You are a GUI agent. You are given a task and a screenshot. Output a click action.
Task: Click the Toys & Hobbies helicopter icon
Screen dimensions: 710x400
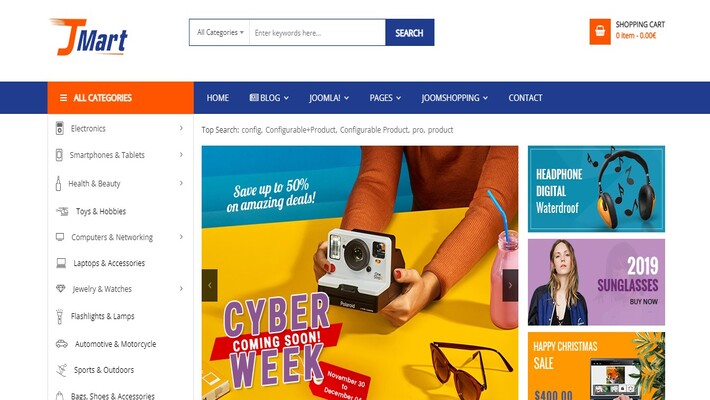pyautogui.click(x=62, y=211)
